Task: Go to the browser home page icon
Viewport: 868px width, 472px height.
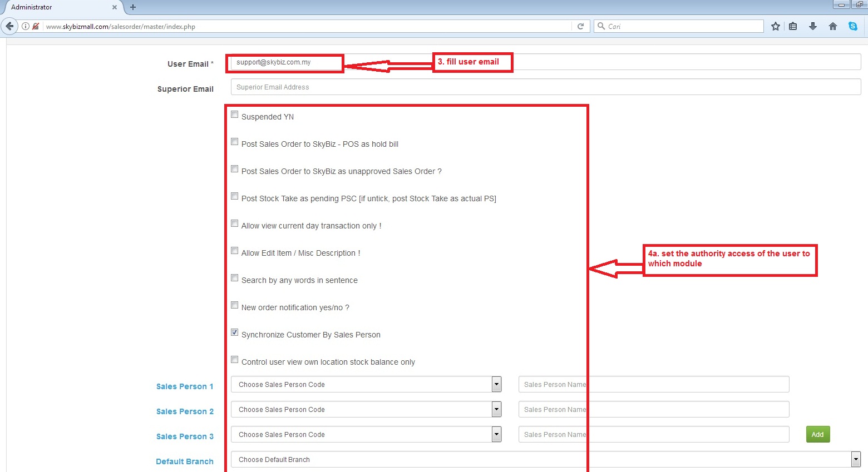Action: coord(832,26)
